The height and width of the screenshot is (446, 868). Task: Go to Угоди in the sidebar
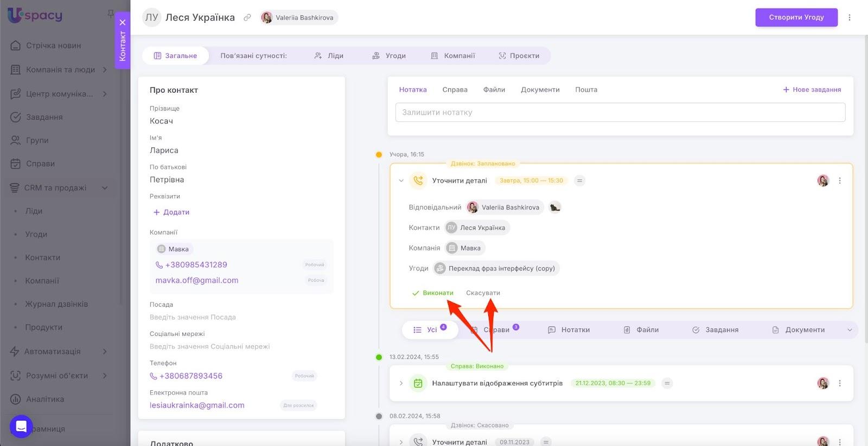[x=36, y=235]
